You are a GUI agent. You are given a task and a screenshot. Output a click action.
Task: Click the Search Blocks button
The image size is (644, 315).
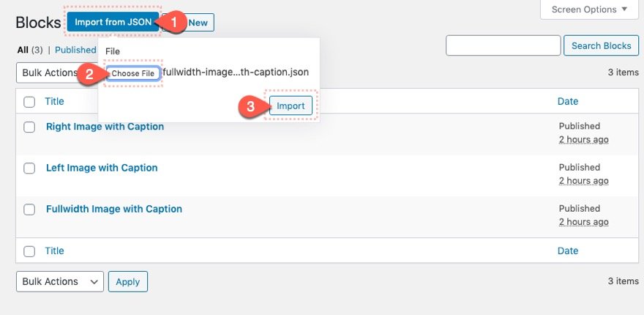(x=602, y=45)
